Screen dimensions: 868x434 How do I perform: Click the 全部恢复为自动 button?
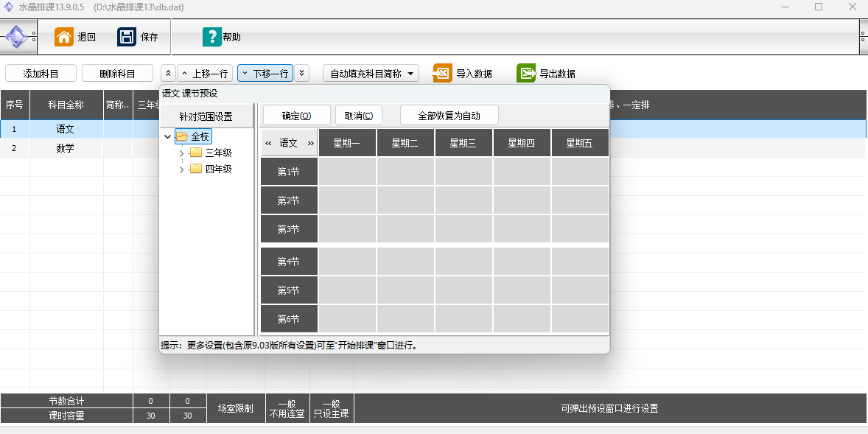(x=449, y=116)
